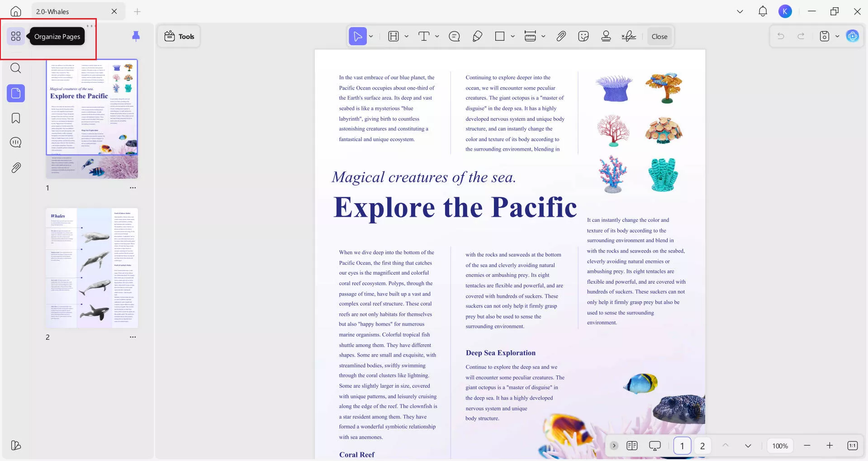Viewport: 868px width, 461px height.
Task: Select the measure tool
Action: pyautogui.click(x=530, y=36)
